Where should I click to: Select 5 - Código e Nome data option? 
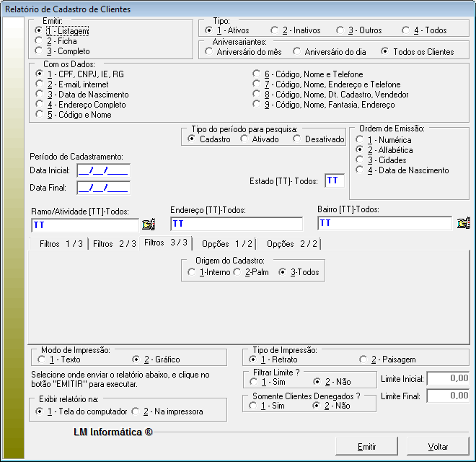point(40,115)
